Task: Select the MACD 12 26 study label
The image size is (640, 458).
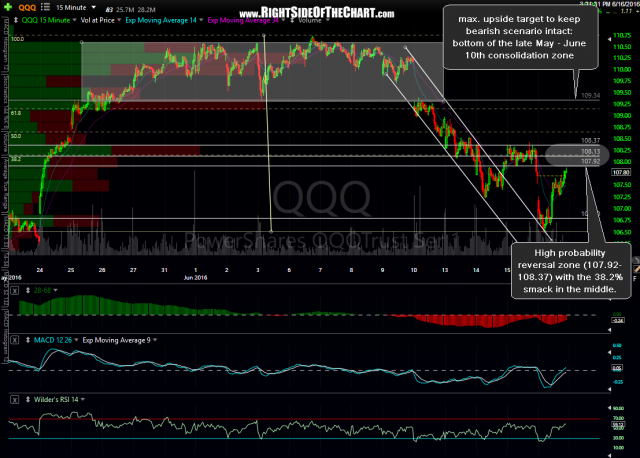Action: click(x=53, y=340)
